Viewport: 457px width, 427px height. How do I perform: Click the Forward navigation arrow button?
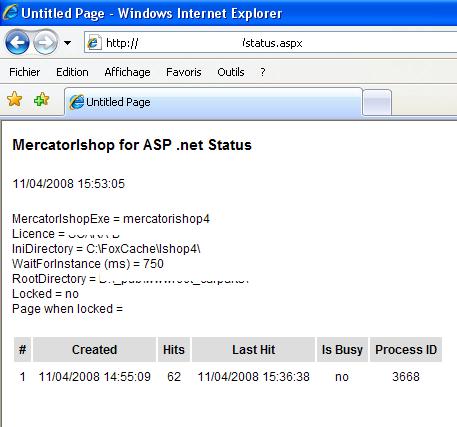click(x=46, y=42)
